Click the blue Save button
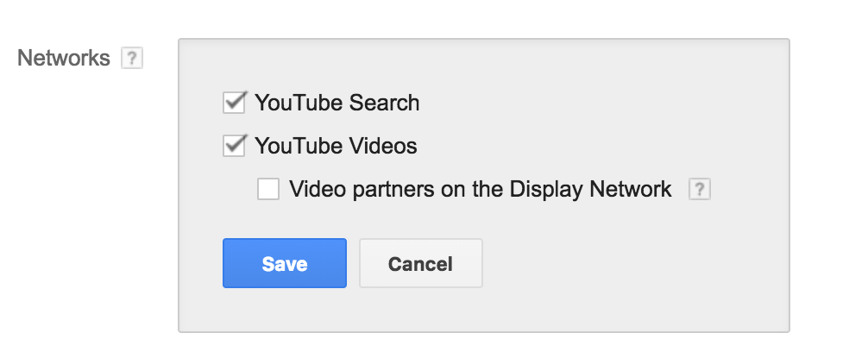Image resolution: width=868 pixels, height=352 pixels. 285,263
